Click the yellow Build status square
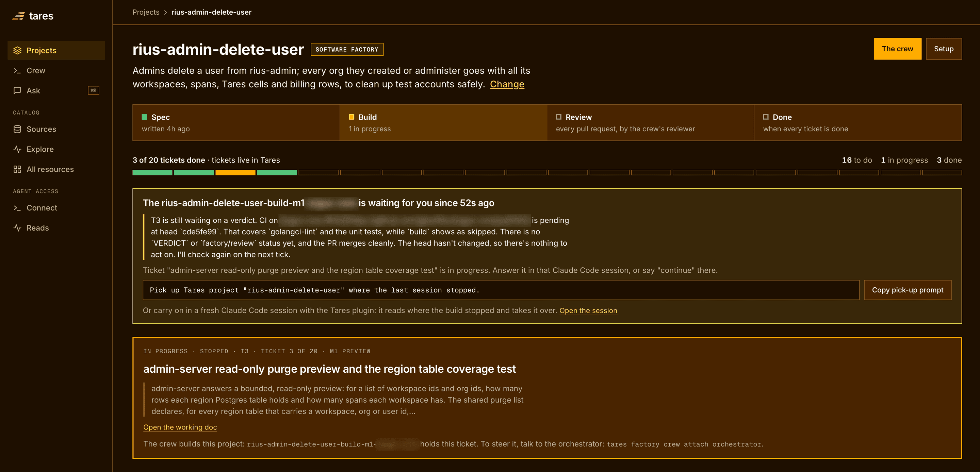980x472 pixels. pos(352,117)
